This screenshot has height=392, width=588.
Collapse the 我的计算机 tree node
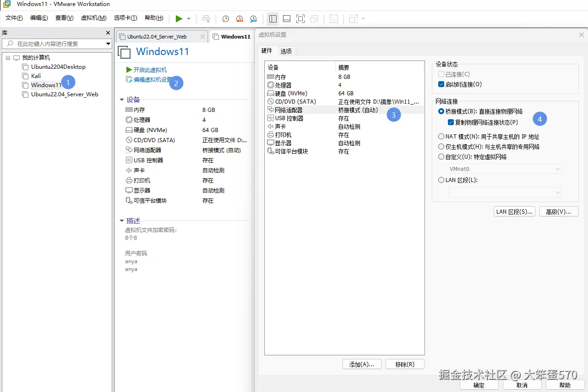click(8, 58)
